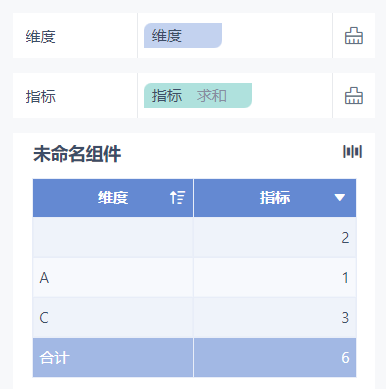This screenshot has width=386, height=389.
Task: Click the total value 6 cell
Action: (x=275, y=358)
